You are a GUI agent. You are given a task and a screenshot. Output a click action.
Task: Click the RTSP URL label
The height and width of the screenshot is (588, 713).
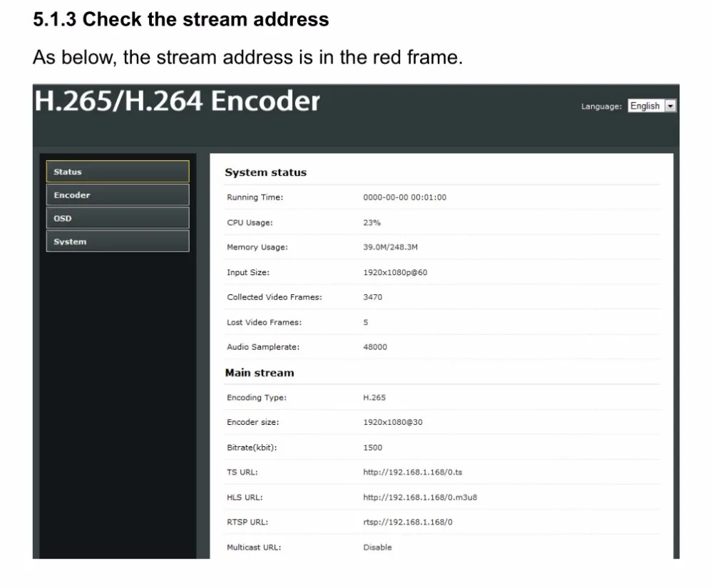[247, 522]
